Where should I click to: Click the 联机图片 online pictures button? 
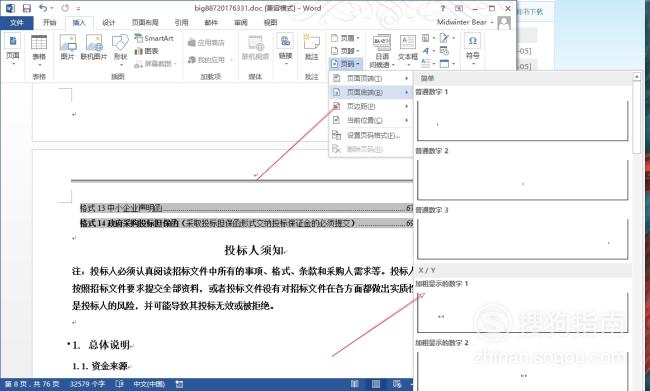94,47
